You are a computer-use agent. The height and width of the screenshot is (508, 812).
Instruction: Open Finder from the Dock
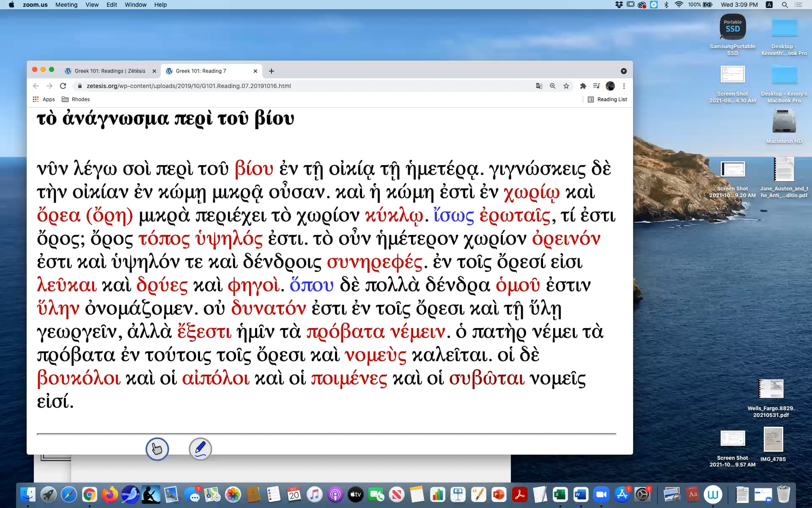point(28,495)
